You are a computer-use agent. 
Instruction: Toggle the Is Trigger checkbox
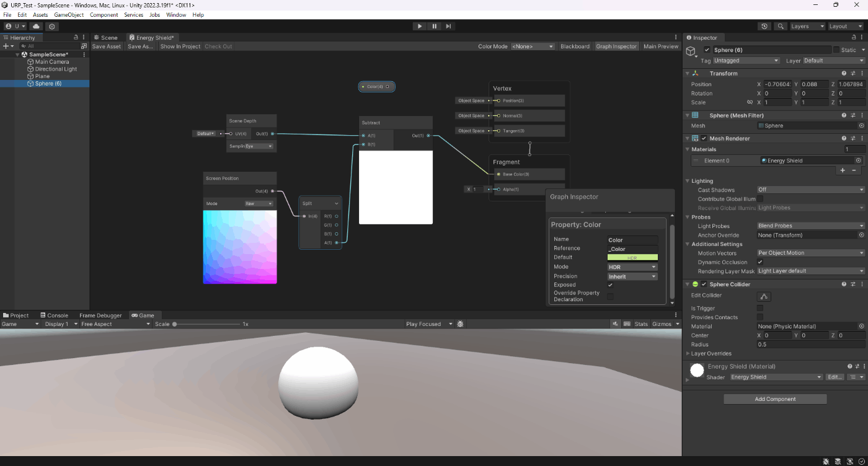coord(760,308)
